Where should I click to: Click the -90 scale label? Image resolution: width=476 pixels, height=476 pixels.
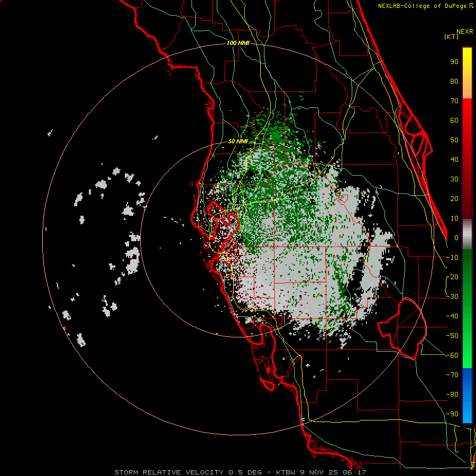tap(452, 414)
